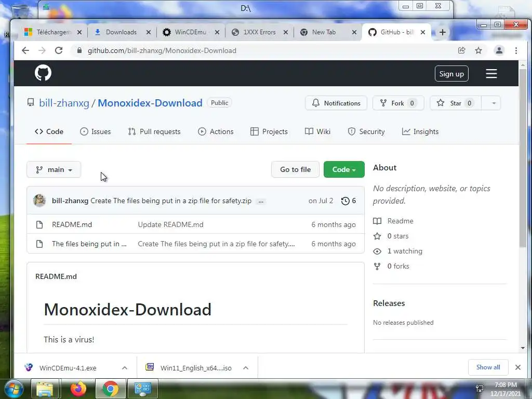Close the downloads shelf with the X
Viewport: 532px width, 399px height.
518,367
